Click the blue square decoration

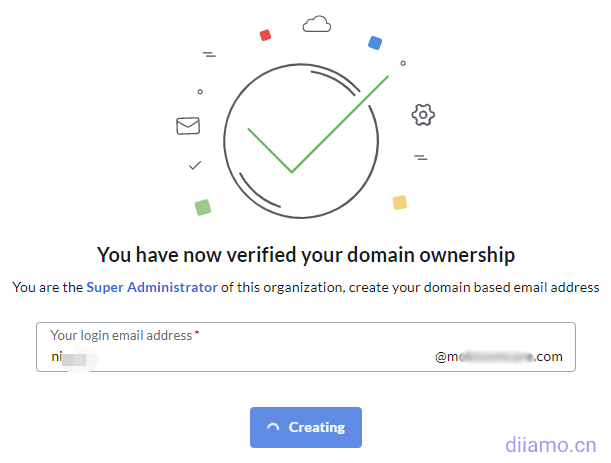(375, 42)
